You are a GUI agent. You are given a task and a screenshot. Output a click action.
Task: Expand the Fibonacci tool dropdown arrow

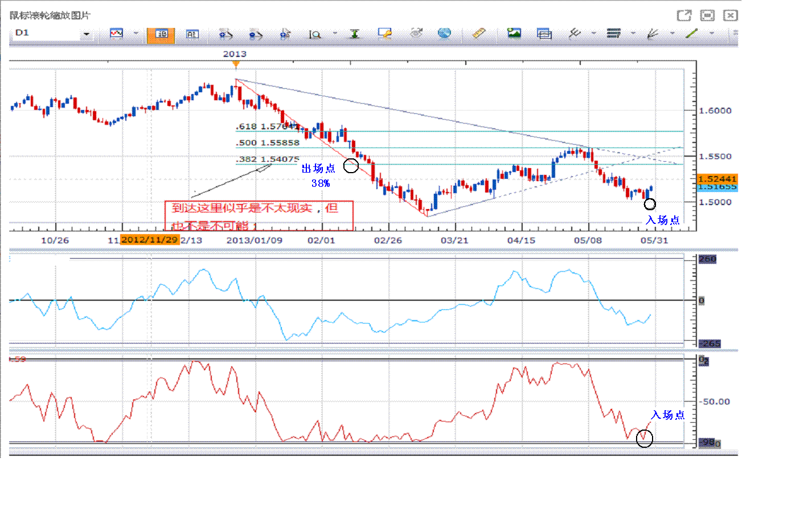coord(633,34)
